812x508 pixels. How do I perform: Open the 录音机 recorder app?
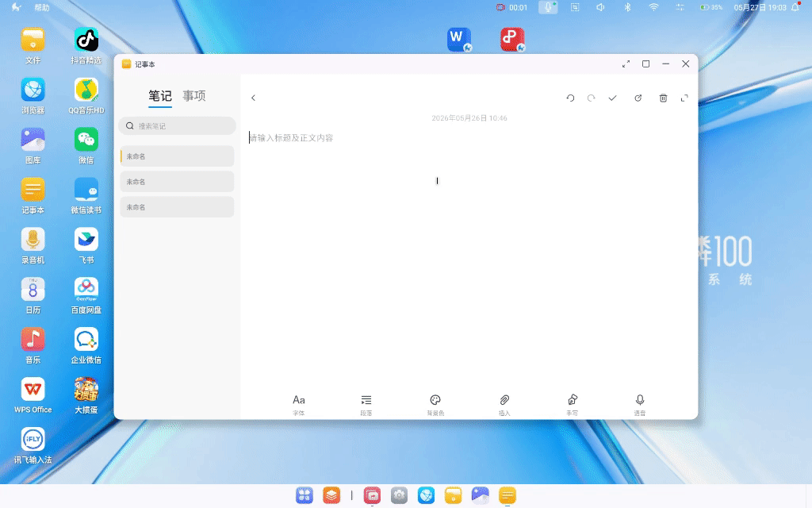33,245
